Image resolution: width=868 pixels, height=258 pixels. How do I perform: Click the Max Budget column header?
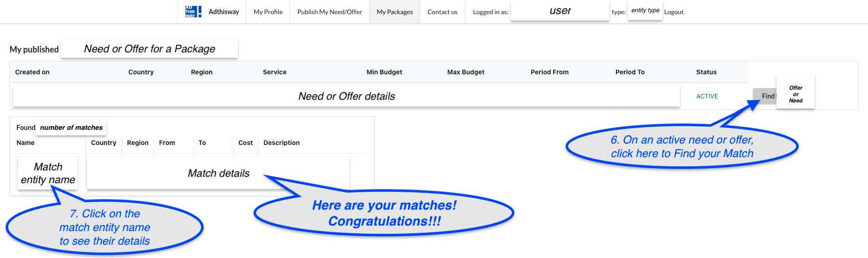click(x=466, y=72)
